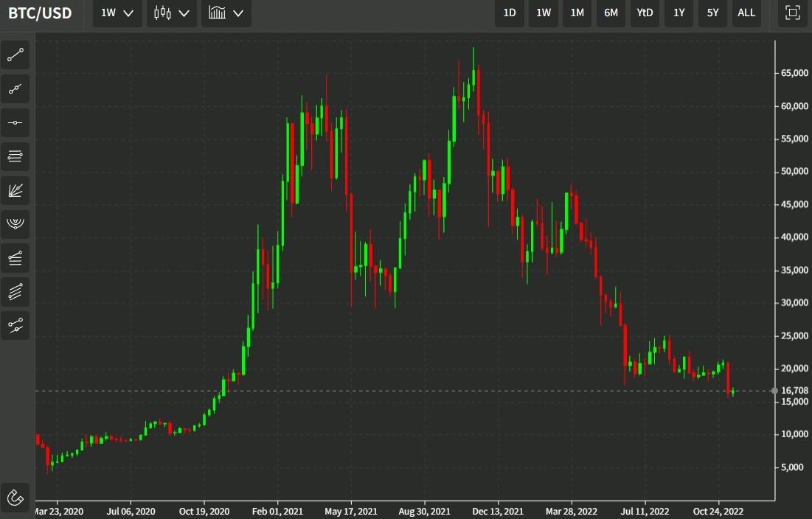Toggle the magnet snap mode icon
This screenshot has height=519, width=812.
click(x=15, y=498)
